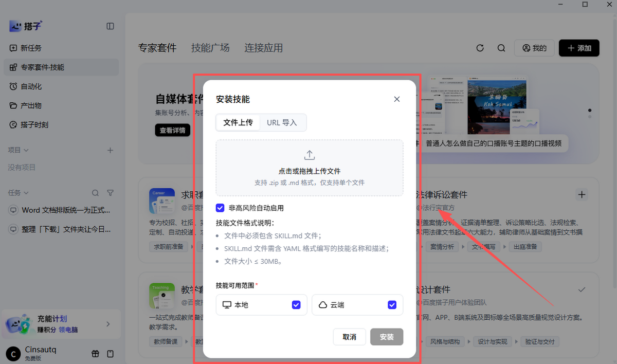Open the Word 文档排版 task
Screen dimensions: 617x364
[x=61, y=210]
